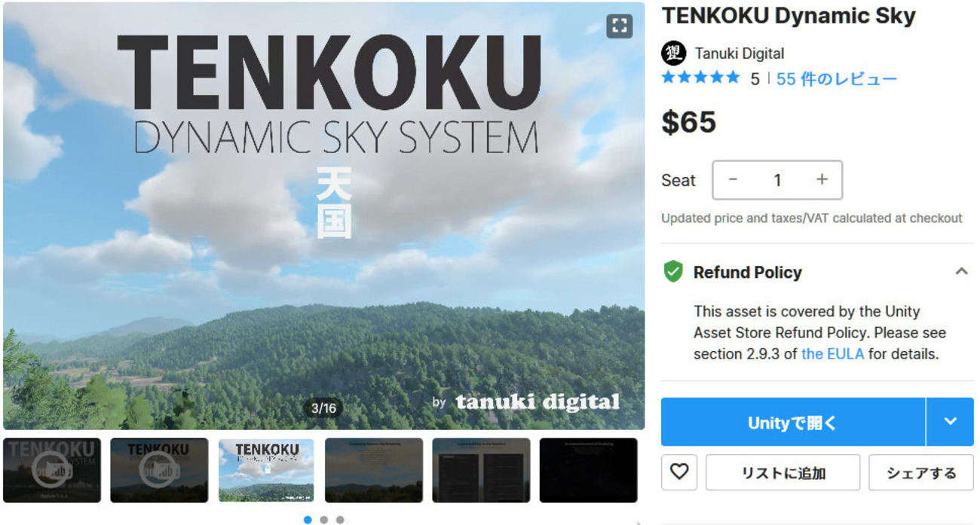
Task: Open the 55 件のレビュー link
Action: click(x=837, y=78)
